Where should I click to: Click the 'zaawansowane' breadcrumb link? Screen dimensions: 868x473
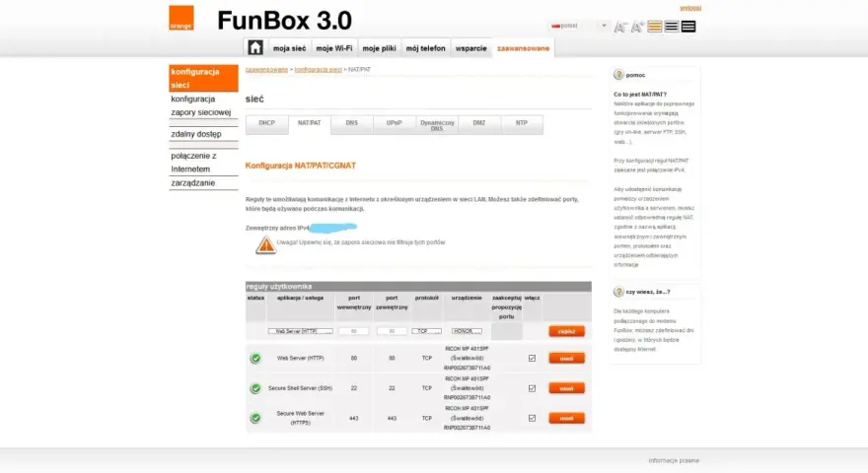click(x=266, y=70)
